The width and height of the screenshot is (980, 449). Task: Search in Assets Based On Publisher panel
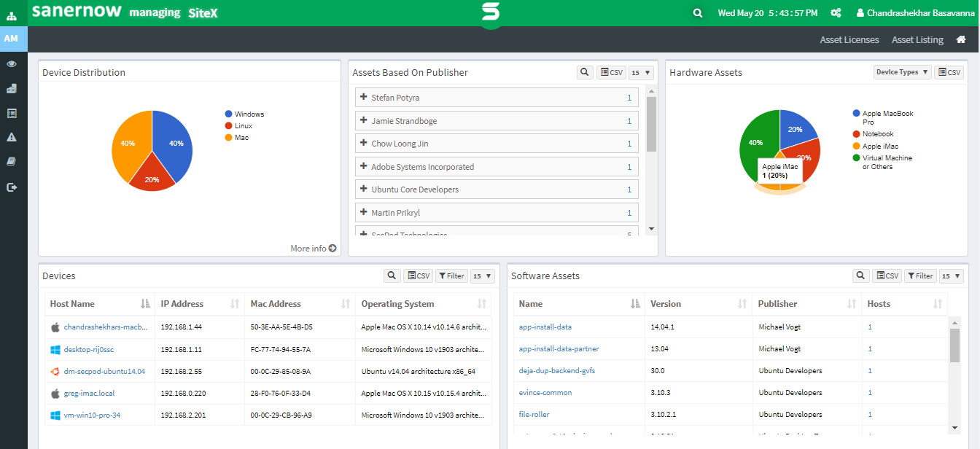[x=585, y=72]
